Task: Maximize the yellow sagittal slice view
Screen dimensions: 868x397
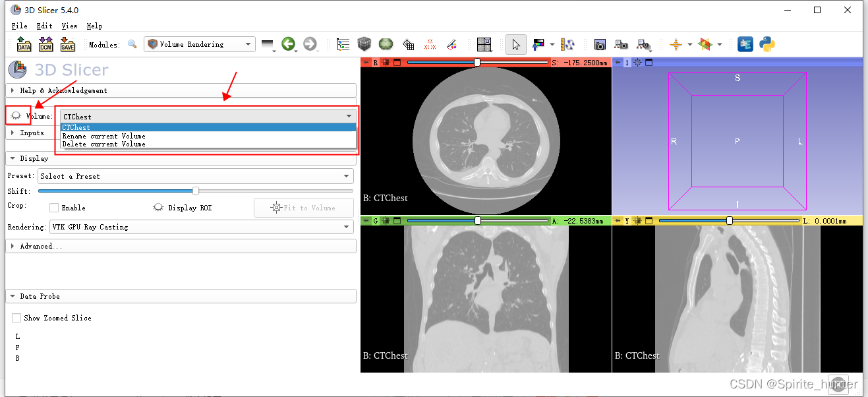Action: point(649,221)
